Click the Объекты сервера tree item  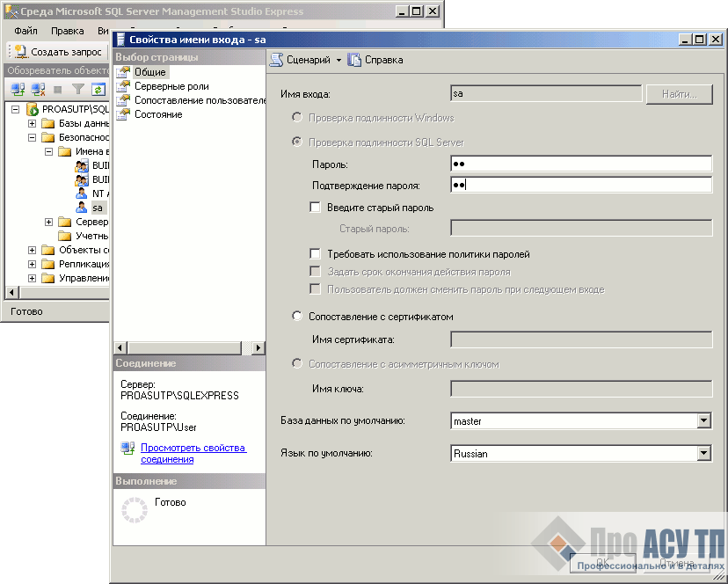pyautogui.click(x=84, y=250)
